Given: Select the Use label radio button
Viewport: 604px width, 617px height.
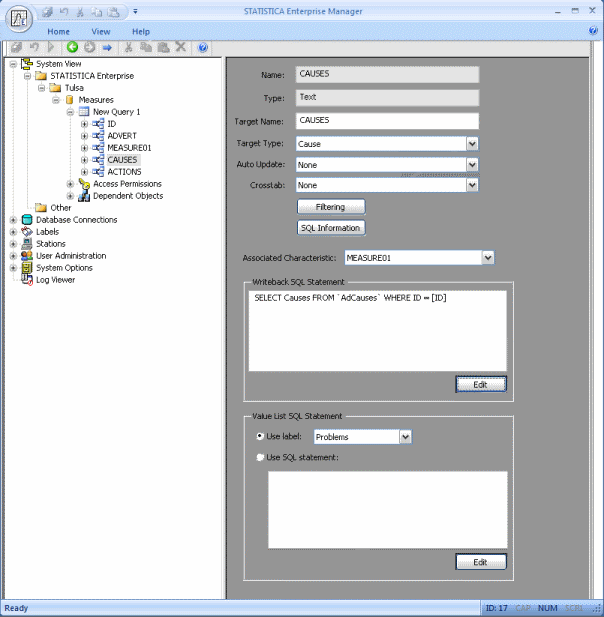Looking at the screenshot, I should click(x=260, y=436).
